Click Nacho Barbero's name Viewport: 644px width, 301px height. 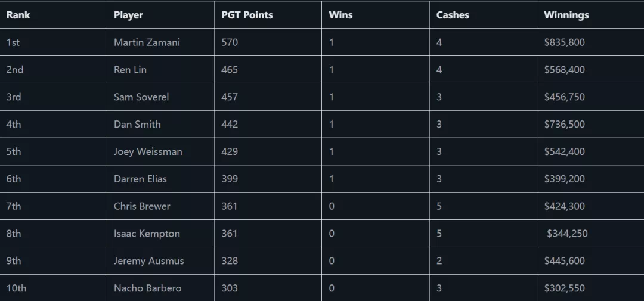coord(147,288)
